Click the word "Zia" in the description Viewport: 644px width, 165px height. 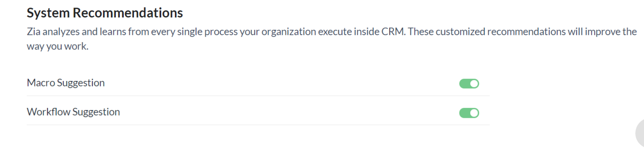pos(33,32)
